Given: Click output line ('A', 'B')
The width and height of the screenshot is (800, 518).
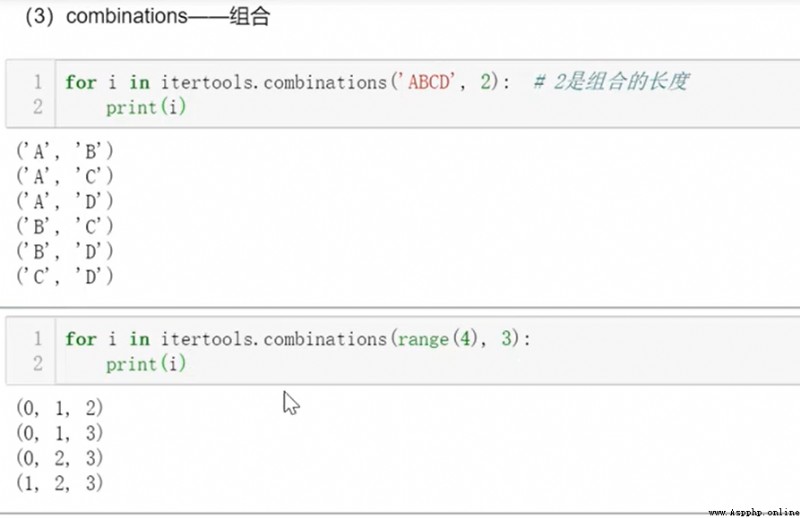Looking at the screenshot, I should point(65,151).
